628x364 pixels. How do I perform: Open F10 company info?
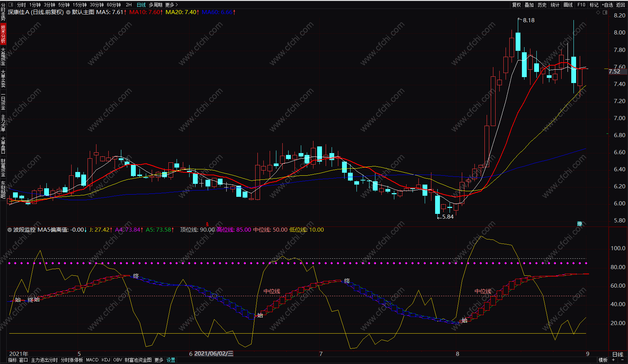pos(581,5)
